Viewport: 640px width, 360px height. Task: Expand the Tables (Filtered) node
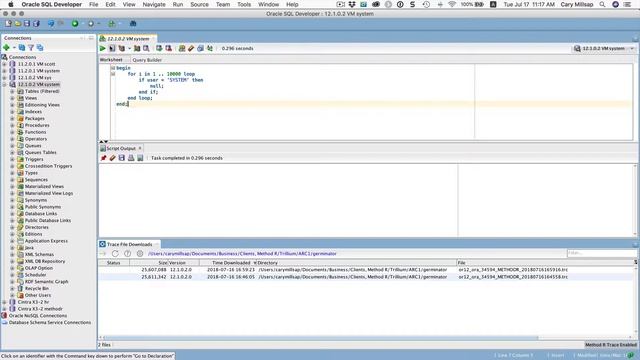click(12, 91)
